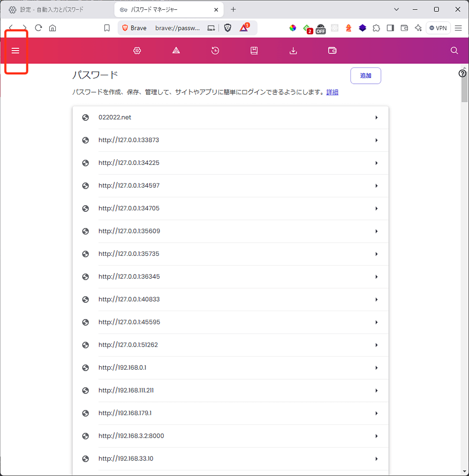Click the Brave Shields lion icon

click(227, 28)
